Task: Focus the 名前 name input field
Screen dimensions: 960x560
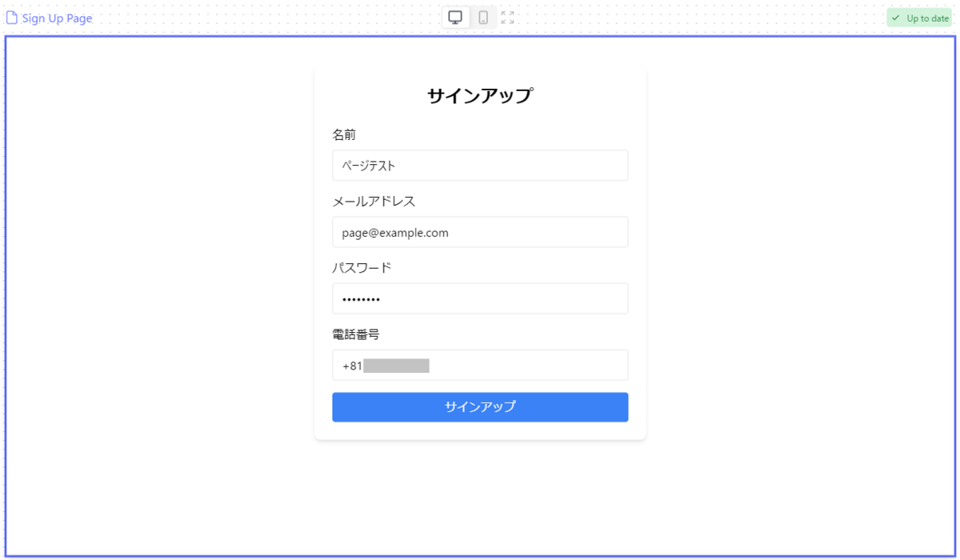Action: [x=480, y=165]
